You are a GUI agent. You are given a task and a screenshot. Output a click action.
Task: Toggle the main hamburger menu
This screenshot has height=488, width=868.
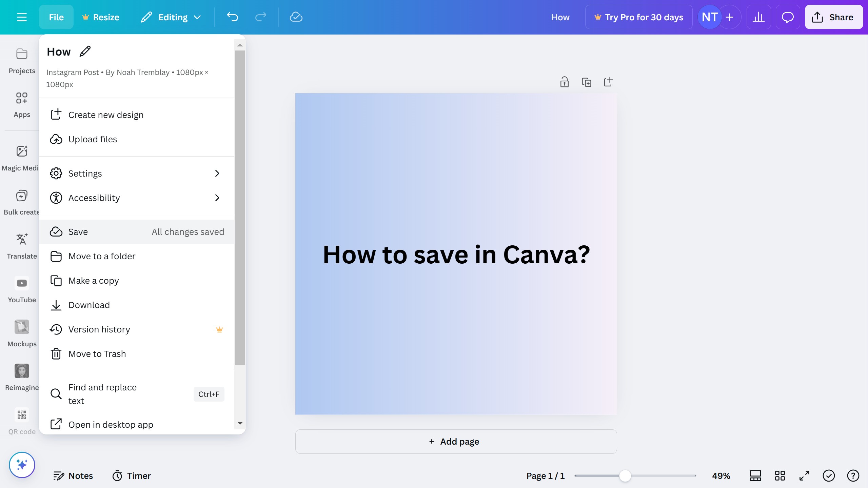(22, 17)
